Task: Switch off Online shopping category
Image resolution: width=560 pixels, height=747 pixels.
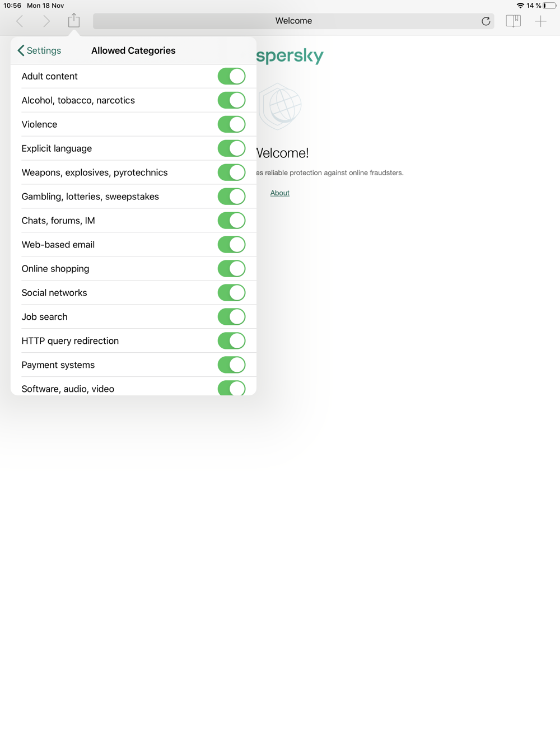Action: 231,269
